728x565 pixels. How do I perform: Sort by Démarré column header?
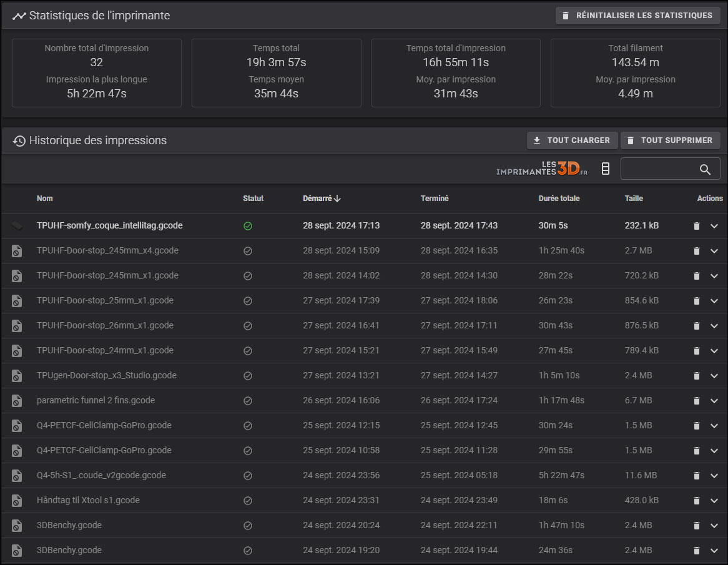tap(322, 199)
